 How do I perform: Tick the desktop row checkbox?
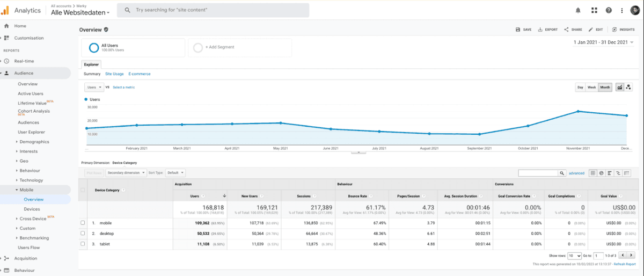(x=83, y=234)
